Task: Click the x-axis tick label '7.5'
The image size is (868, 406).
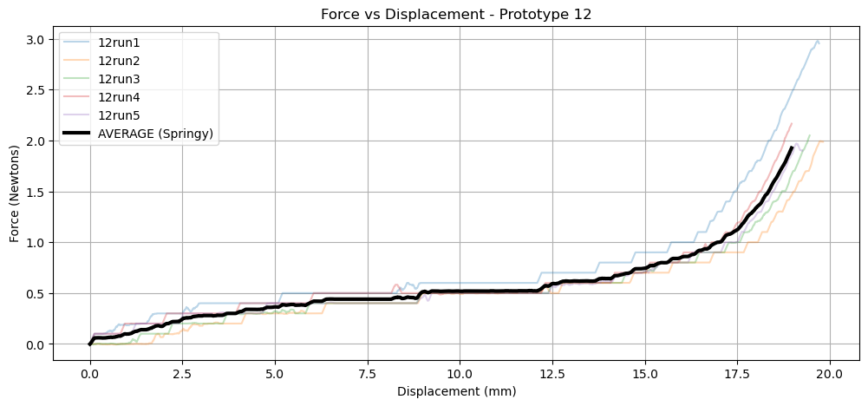Action: [x=367, y=374]
